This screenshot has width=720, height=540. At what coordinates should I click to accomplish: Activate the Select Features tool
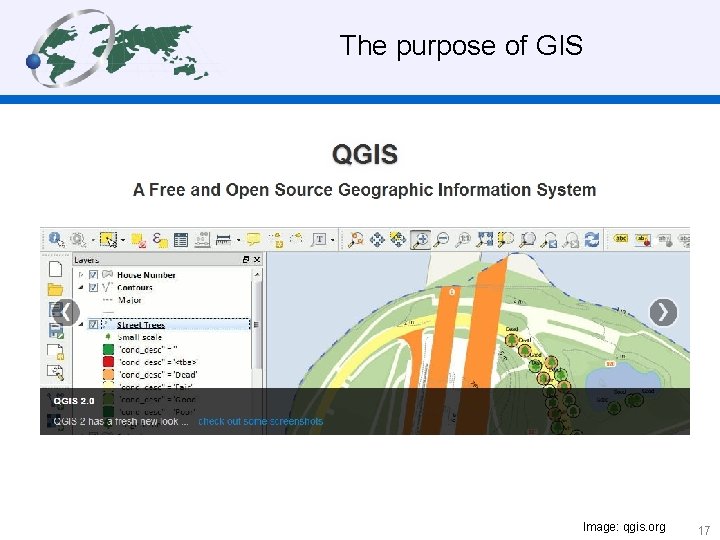tap(108, 239)
